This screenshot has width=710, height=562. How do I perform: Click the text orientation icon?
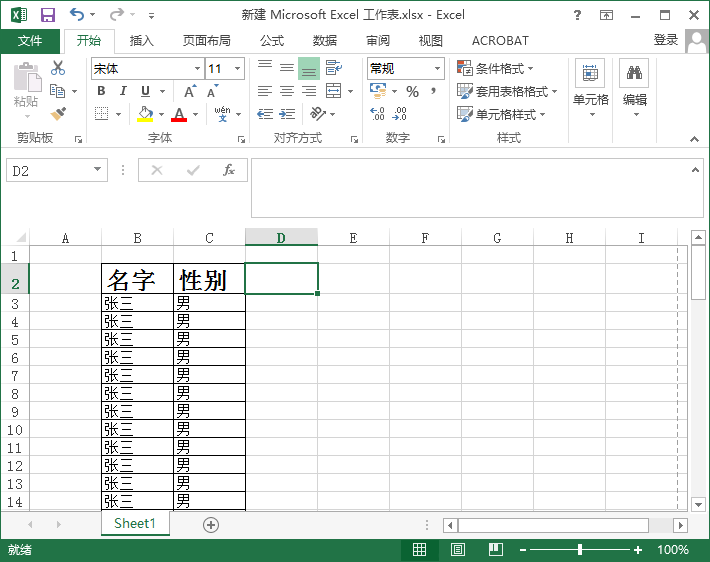[318, 114]
